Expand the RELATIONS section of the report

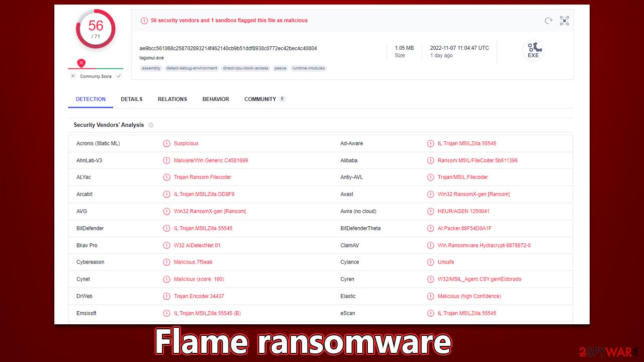pyautogui.click(x=172, y=99)
